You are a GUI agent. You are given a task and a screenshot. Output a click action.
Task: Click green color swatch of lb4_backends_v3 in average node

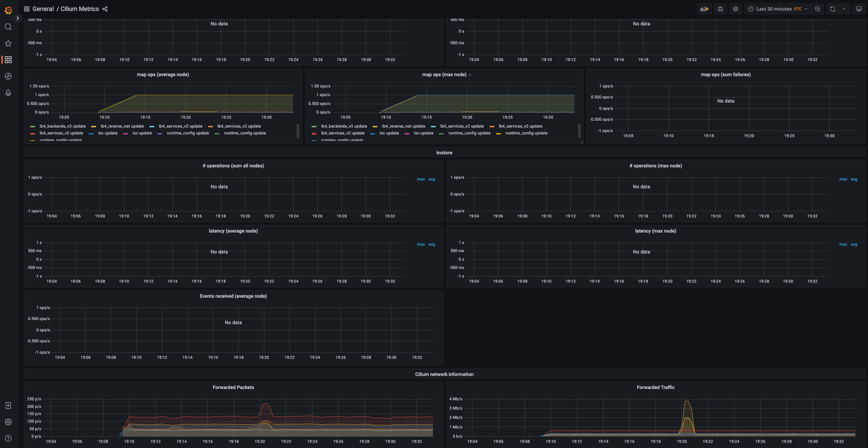pyautogui.click(x=33, y=127)
